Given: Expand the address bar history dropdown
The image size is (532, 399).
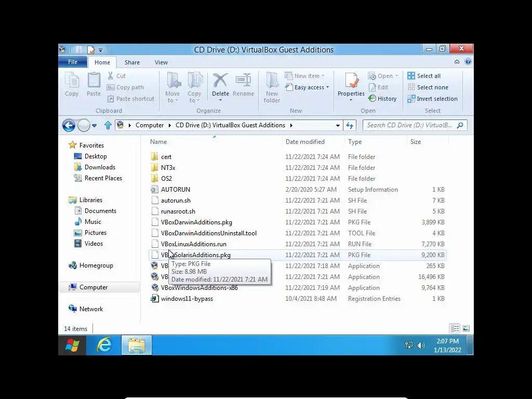Looking at the screenshot, I should [338, 125].
